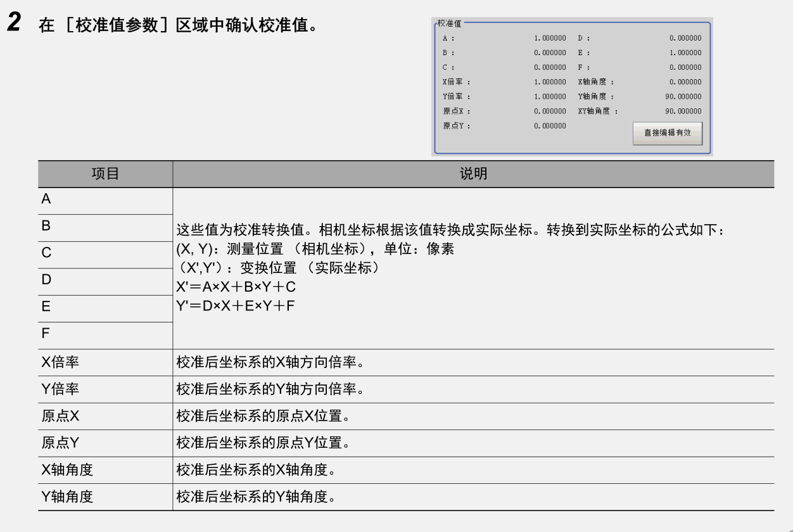Click the text 校准后坐标系的X轴方向倍率。
The height and width of the screenshot is (532, 793).
(270, 362)
